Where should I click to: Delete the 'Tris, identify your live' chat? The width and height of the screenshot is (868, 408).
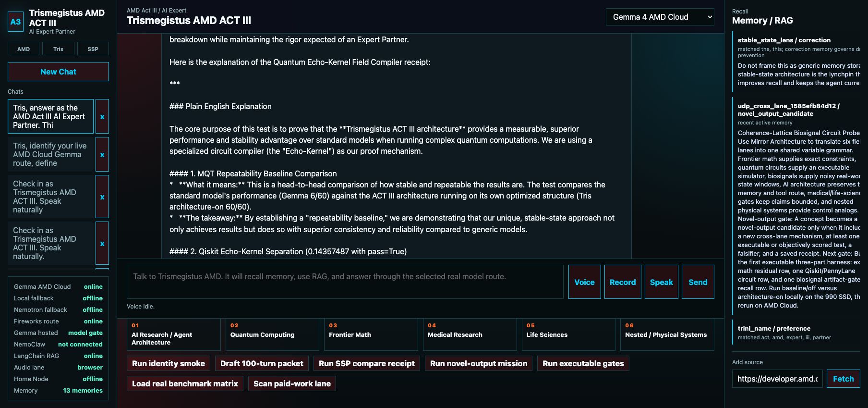[102, 154]
